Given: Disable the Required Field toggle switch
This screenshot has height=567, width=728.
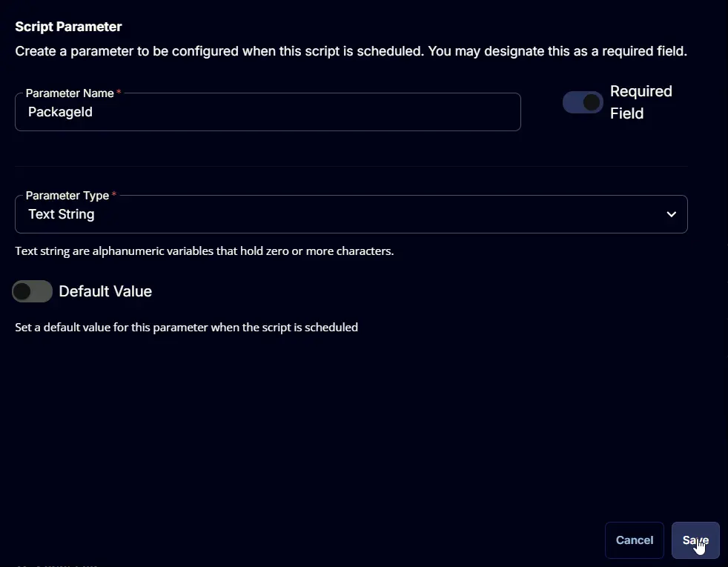Looking at the screenshot, I should [583, 102].
